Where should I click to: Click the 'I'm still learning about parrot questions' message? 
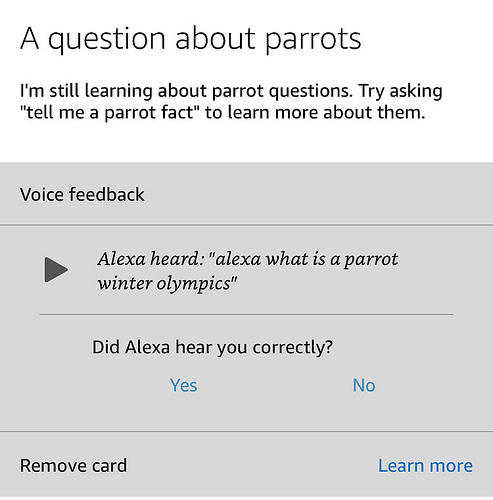[x=186, y=91]
